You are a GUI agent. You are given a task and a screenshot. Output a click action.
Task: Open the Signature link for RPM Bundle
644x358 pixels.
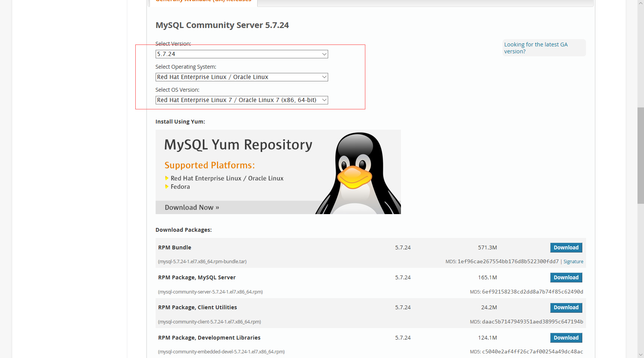point(573,262)
